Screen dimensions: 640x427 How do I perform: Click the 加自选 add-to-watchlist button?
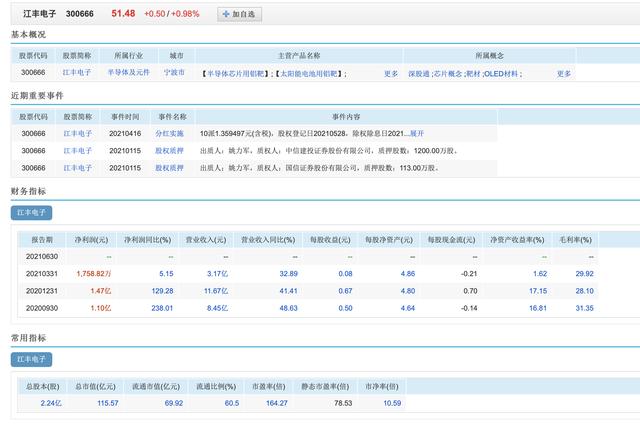[x=239, y=14]
